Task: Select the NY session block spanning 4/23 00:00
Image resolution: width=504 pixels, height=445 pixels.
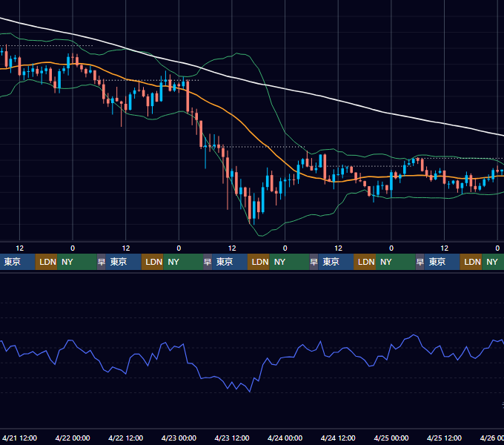Action: [x=183, y=262]
